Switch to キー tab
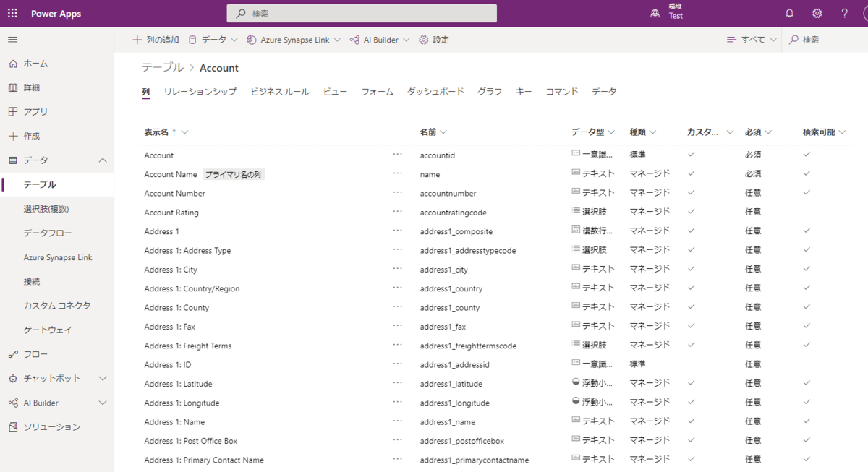The image size is (868, 472). (524, 92)
